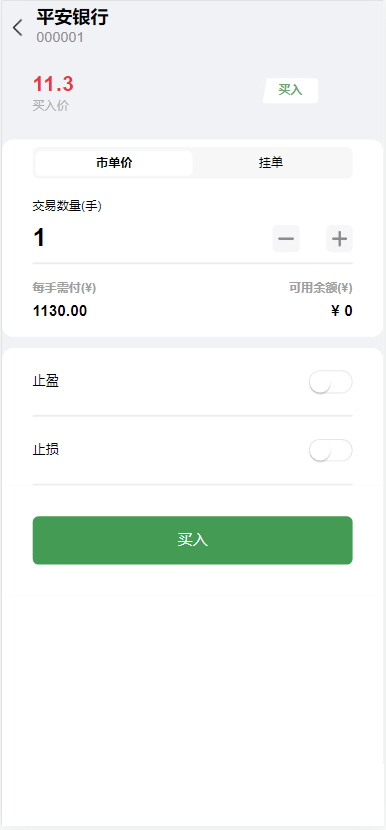Click the ¥ 0 available balance value
This screenshot has height=830, width=386.
[x=342, y=311]
